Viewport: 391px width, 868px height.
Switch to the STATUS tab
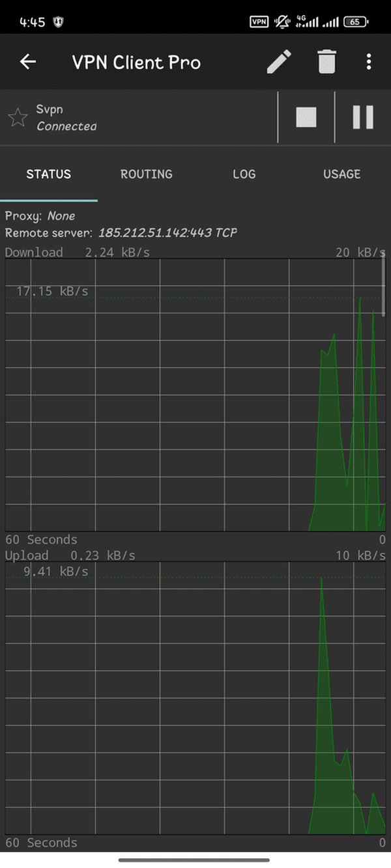pos(49,174)
